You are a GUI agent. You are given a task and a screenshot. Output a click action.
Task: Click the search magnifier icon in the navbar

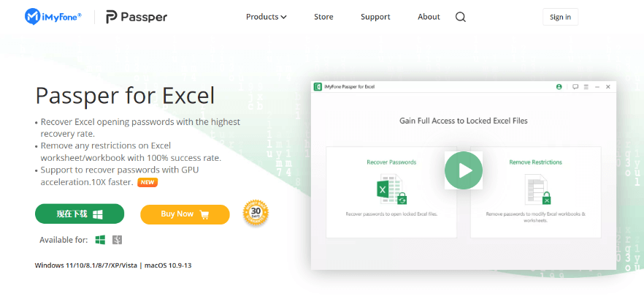click(460, 17)
